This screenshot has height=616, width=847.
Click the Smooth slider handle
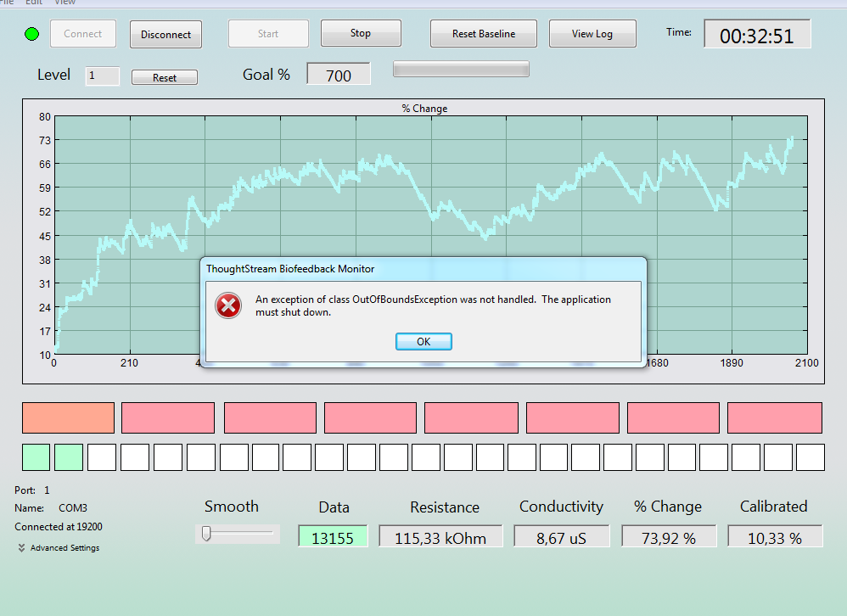[x=205, y=534]
